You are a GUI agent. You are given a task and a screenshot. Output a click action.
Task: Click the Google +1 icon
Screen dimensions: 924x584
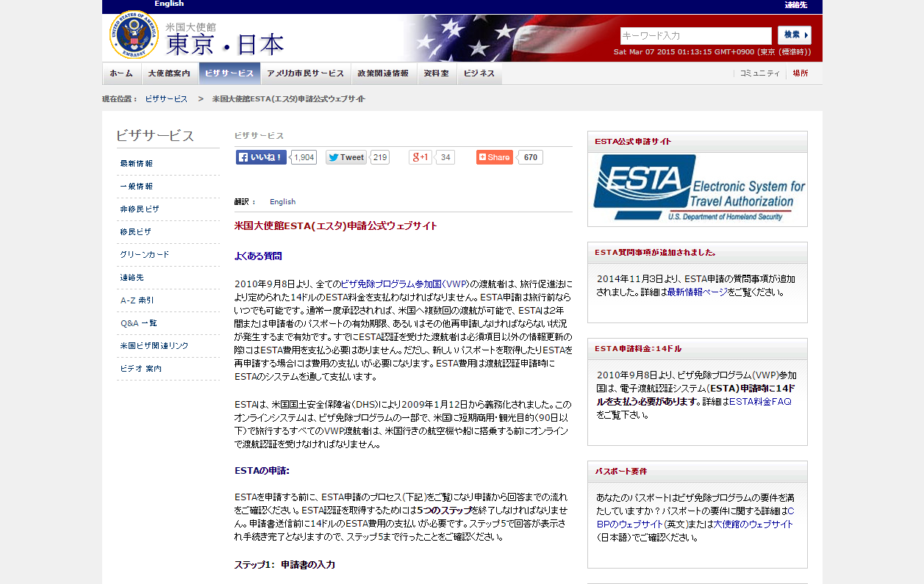(419, 156)
